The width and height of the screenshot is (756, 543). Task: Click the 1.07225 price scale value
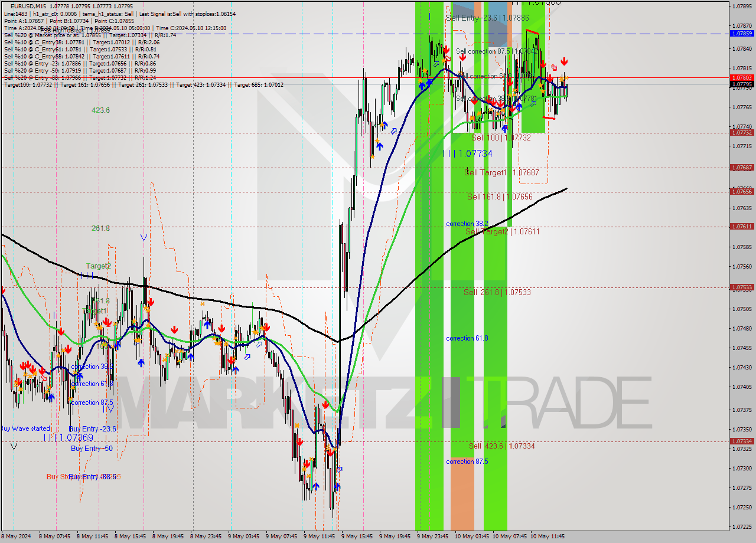point(741,526)
